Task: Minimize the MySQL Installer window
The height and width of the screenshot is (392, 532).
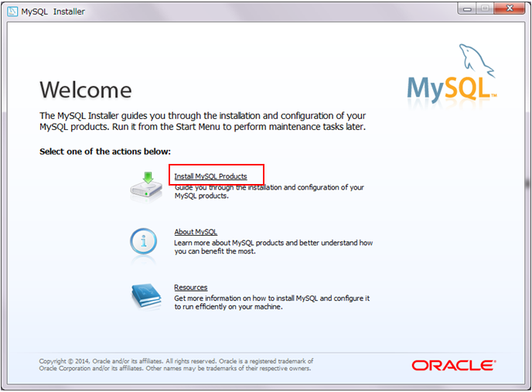Action: coord(467,9)
